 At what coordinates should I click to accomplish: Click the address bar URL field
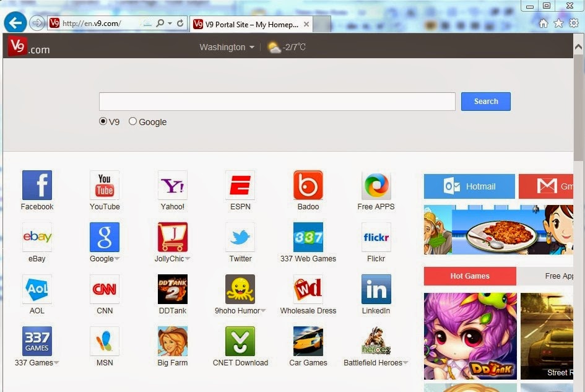point(101,23)
